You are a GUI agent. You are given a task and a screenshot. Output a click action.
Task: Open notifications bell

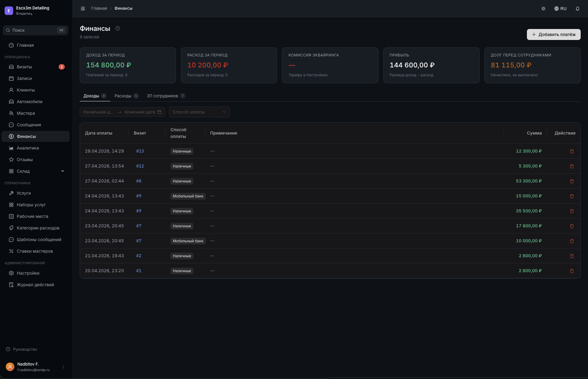click(578, 9)
